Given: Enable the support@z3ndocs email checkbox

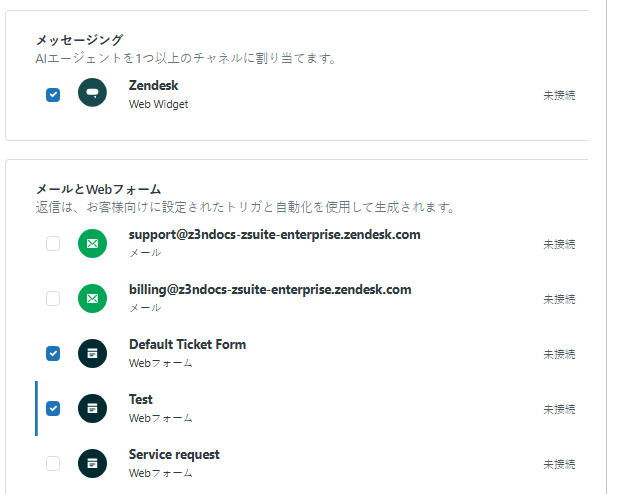Looking at the screenshot, I should tap(53, 244).
